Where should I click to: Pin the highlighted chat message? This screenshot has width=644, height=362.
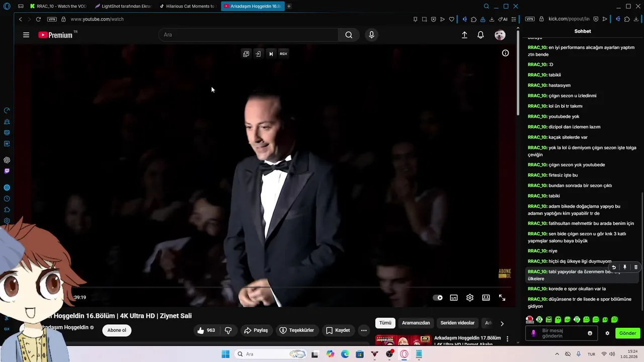(624, 267)
